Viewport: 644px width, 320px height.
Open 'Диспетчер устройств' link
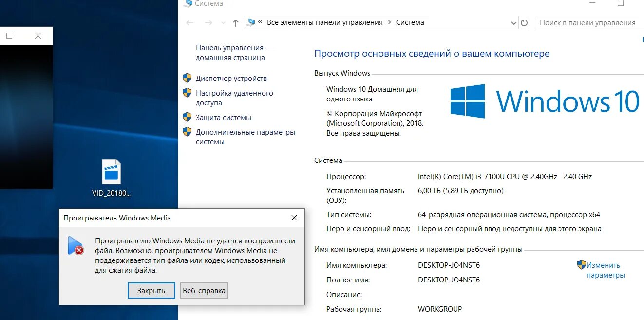tap(231, 79)
